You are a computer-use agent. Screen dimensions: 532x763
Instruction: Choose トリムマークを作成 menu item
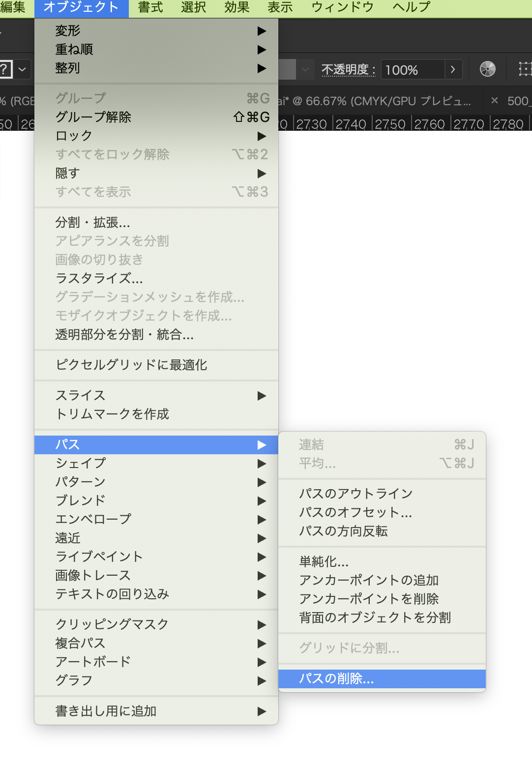click(x=156, y=414)
